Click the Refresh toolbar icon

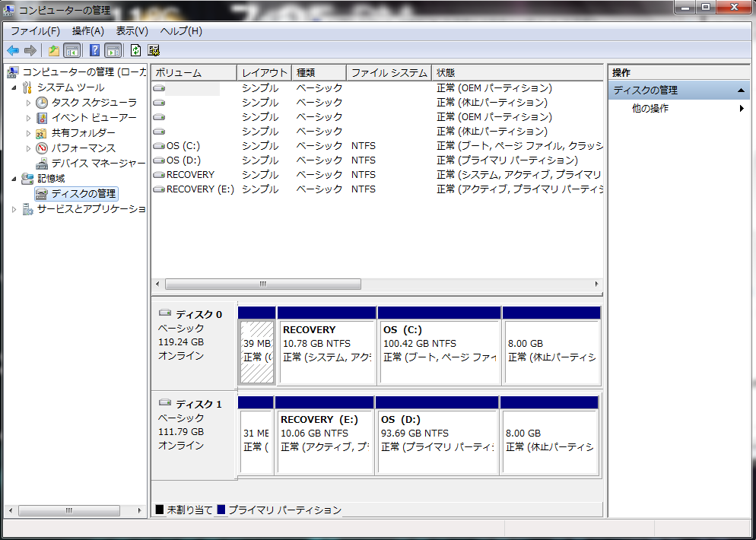(135, 50)
